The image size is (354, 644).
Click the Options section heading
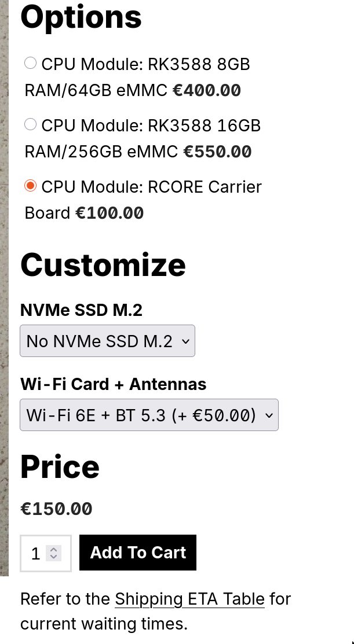point(81,16)
